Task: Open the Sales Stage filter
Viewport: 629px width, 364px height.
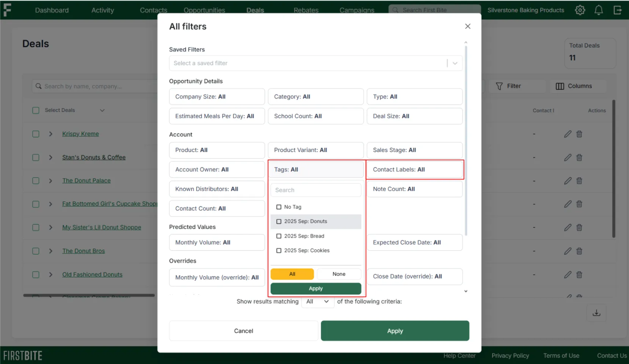Action: point(414,150)
